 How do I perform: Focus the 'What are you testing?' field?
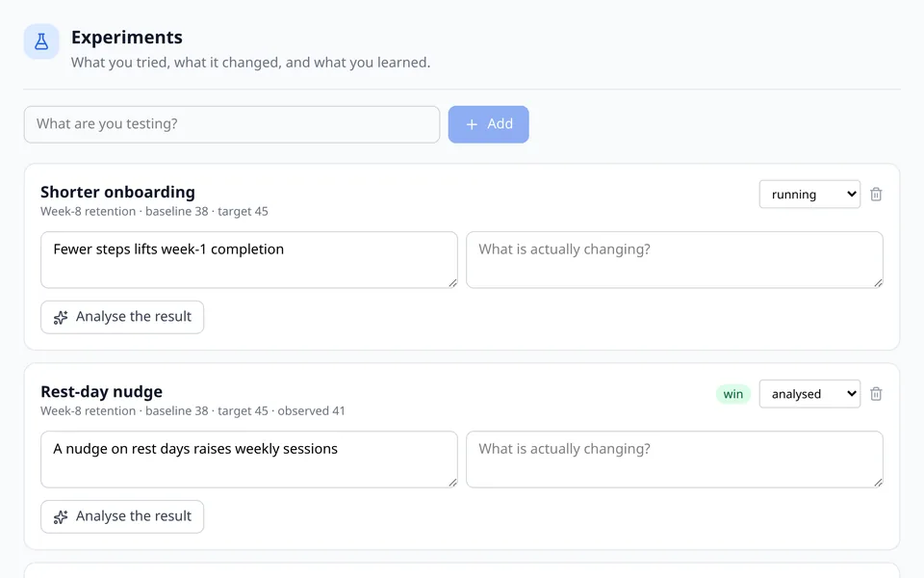coord(232,124)
